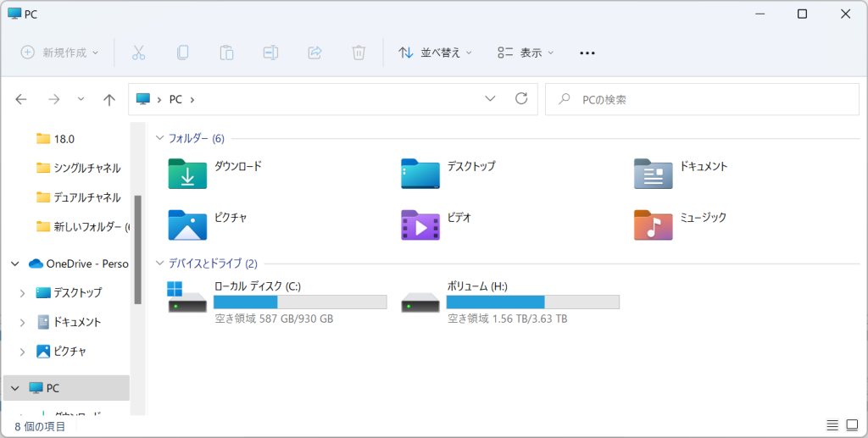Viewport: 868px width, 438px height.
Task: Go up one folder level
Action: pyautogui.click(x=108, y=99)
